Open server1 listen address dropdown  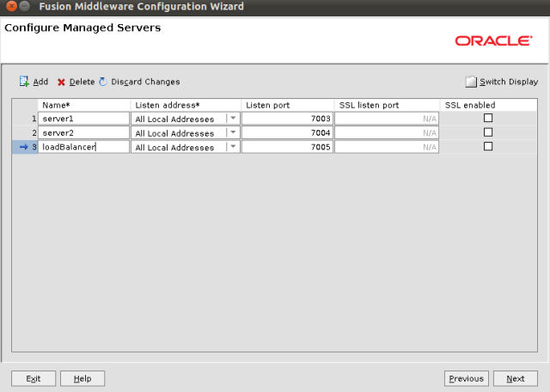pos(233,119)
